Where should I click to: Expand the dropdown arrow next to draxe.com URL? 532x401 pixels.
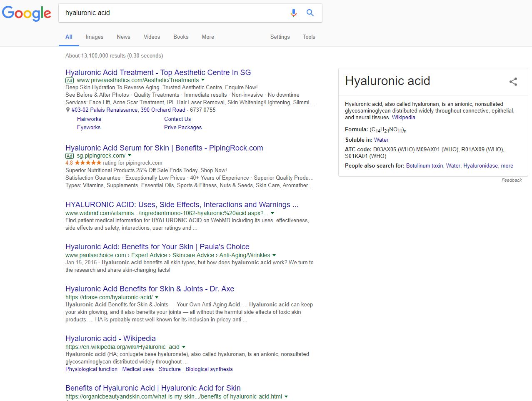(157, 297)
